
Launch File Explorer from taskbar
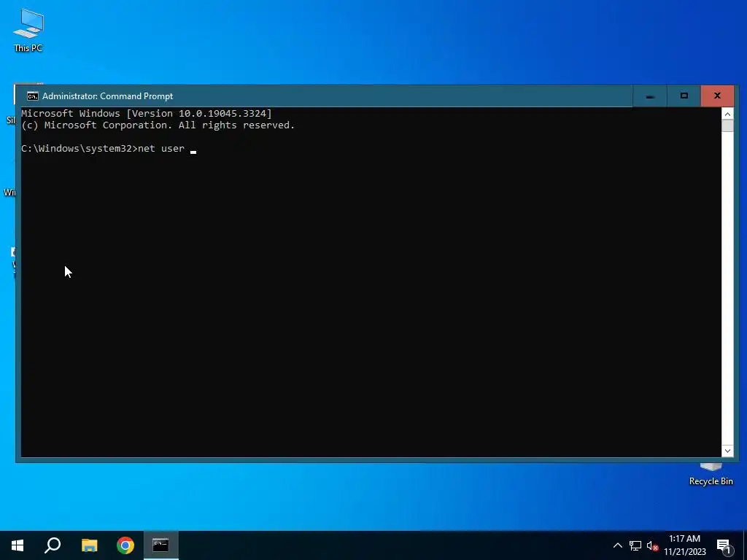[89, 545]
